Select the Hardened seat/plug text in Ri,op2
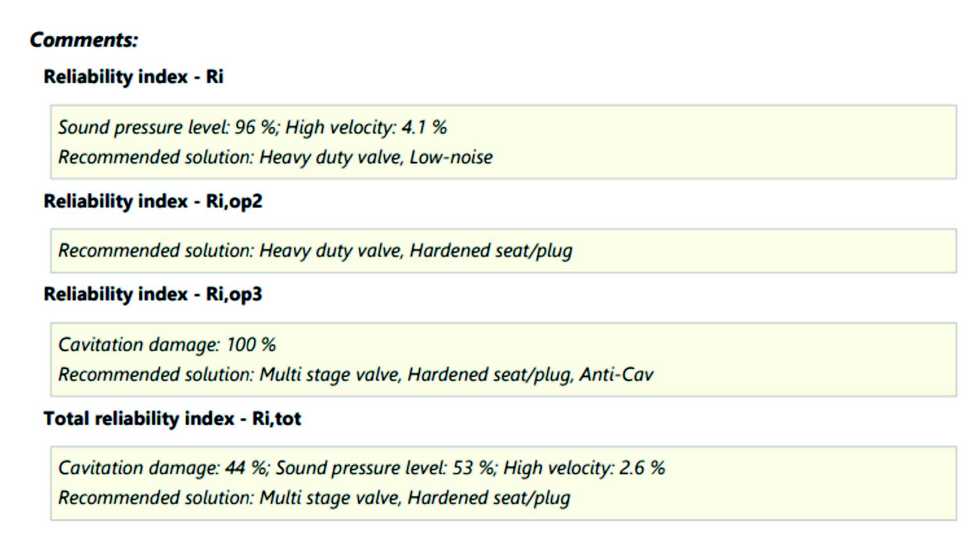The image size is (980, 553). coord(491,251)
